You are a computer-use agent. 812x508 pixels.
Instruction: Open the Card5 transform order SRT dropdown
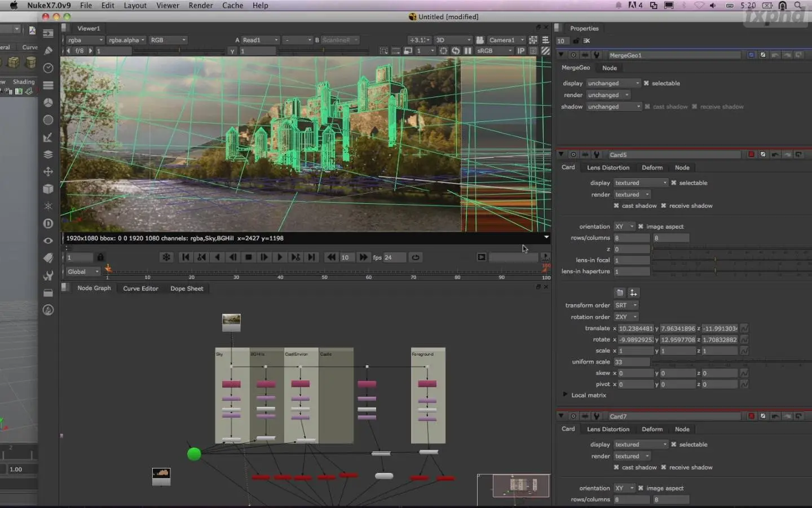coord(626,305)
